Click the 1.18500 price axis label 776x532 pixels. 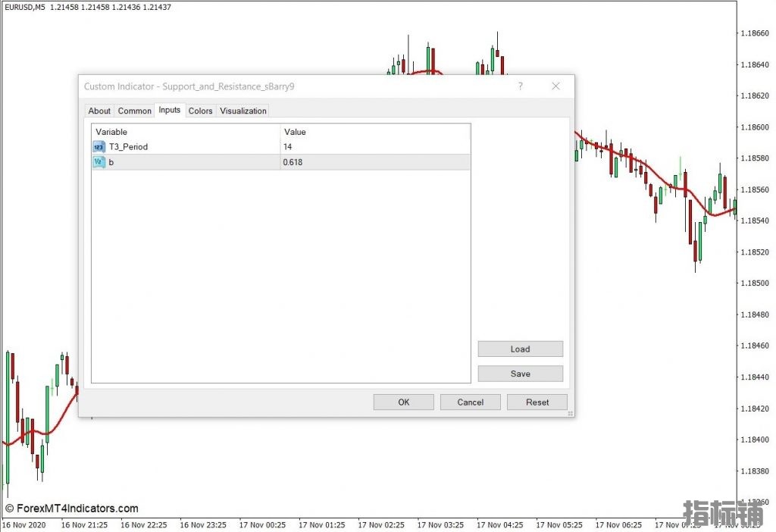[755, 283]
